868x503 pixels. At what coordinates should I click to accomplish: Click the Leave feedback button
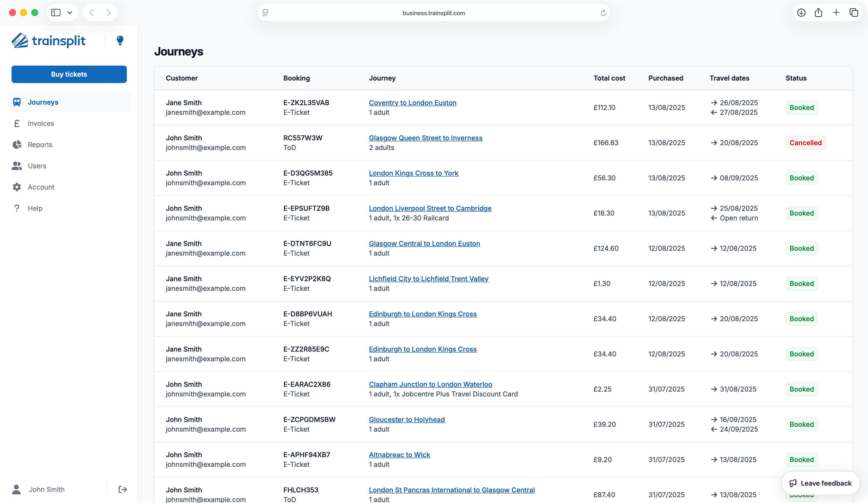tap(821, 483)
